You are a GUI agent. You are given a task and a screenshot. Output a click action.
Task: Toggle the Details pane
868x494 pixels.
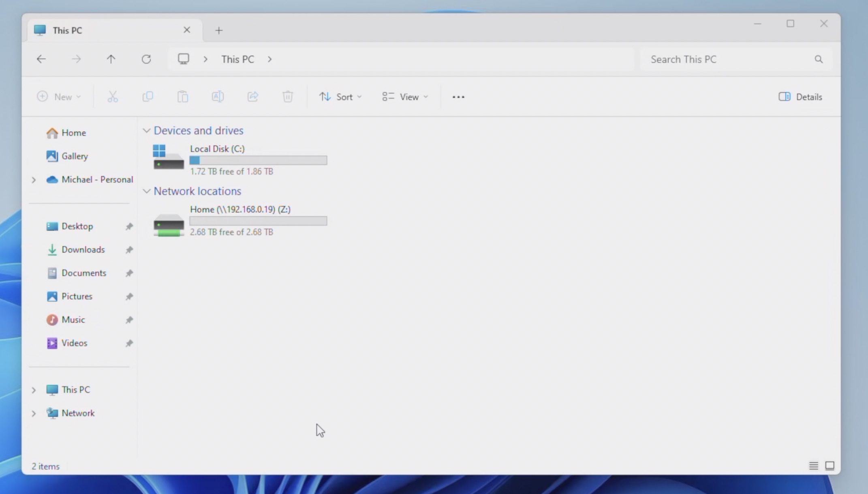point(800,97)
